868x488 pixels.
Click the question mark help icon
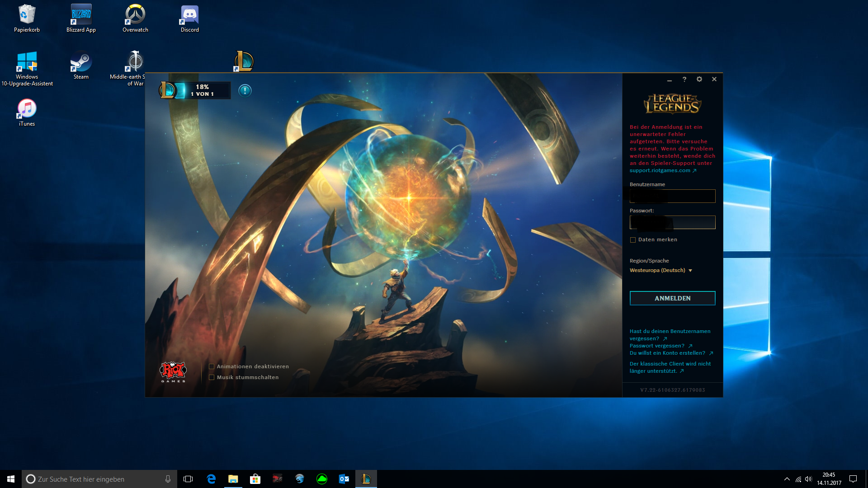click(x=684, y=79)
